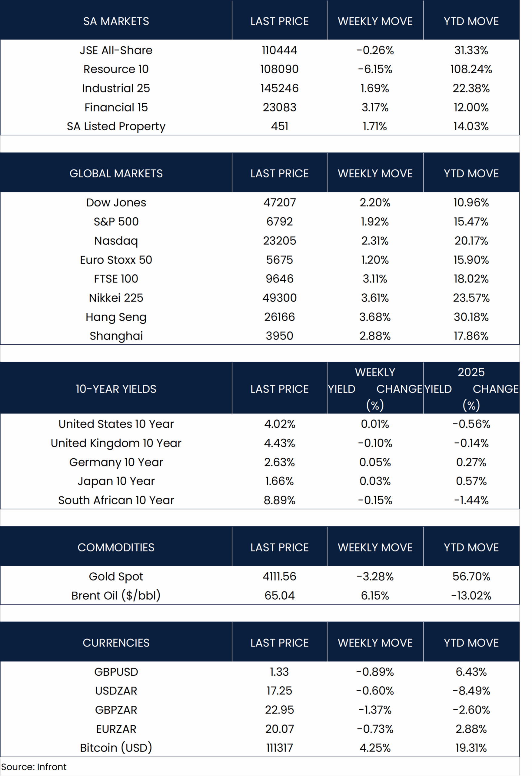Select the Dow Jones row label
This screenshot has width=532, height=776.
(x=116, y=203)
